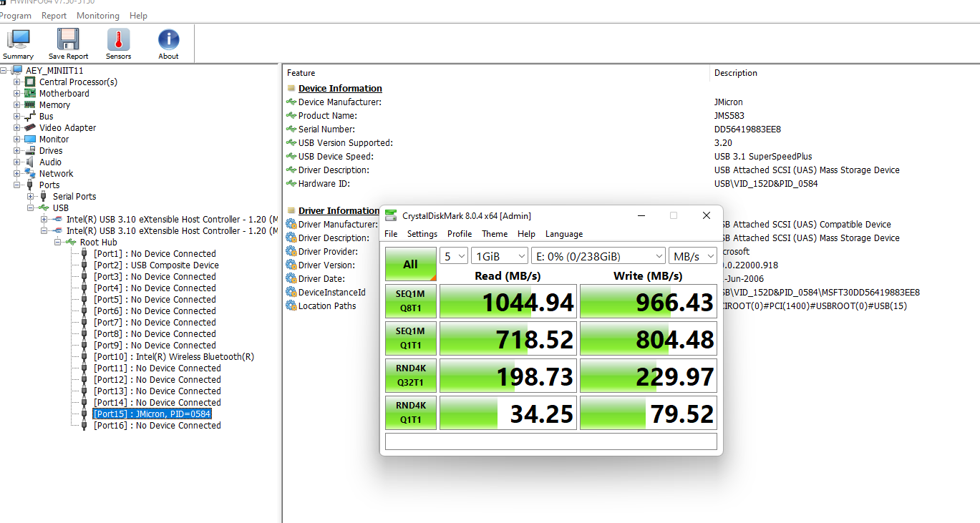Click the Driver Manufacturer gear icon

pos(291,224)
